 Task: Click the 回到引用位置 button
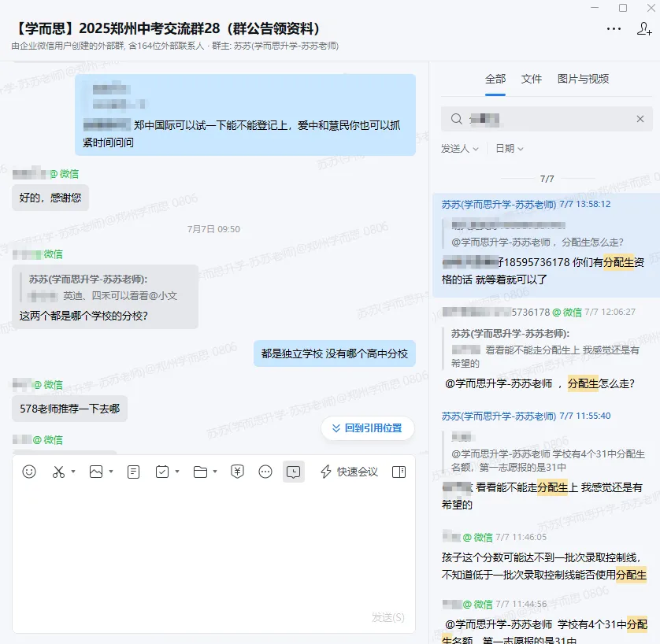pyautogui.click(x=367, y=428)
